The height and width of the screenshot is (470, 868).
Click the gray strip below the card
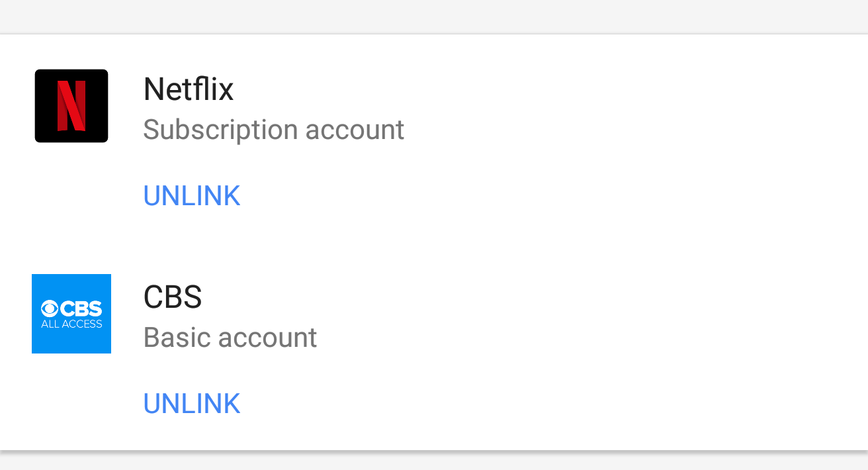[434, 462]
